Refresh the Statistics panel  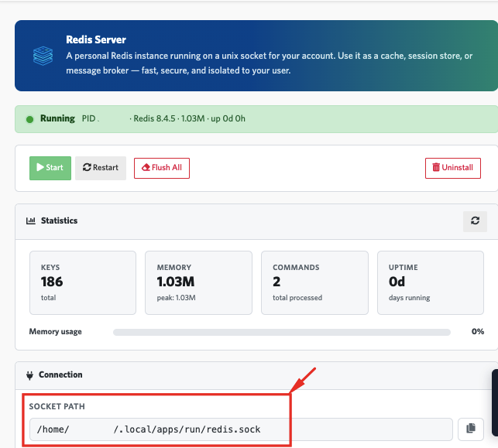(475, 221)
